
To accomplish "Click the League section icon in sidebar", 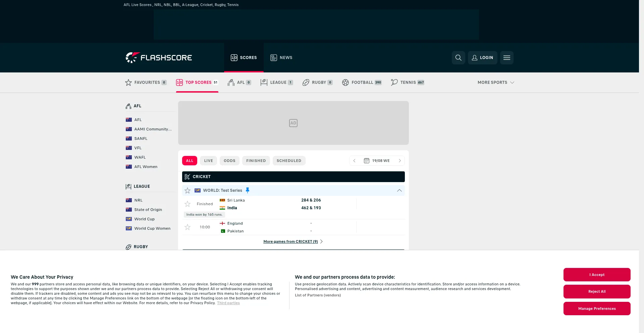I will (x=128, y=186).
